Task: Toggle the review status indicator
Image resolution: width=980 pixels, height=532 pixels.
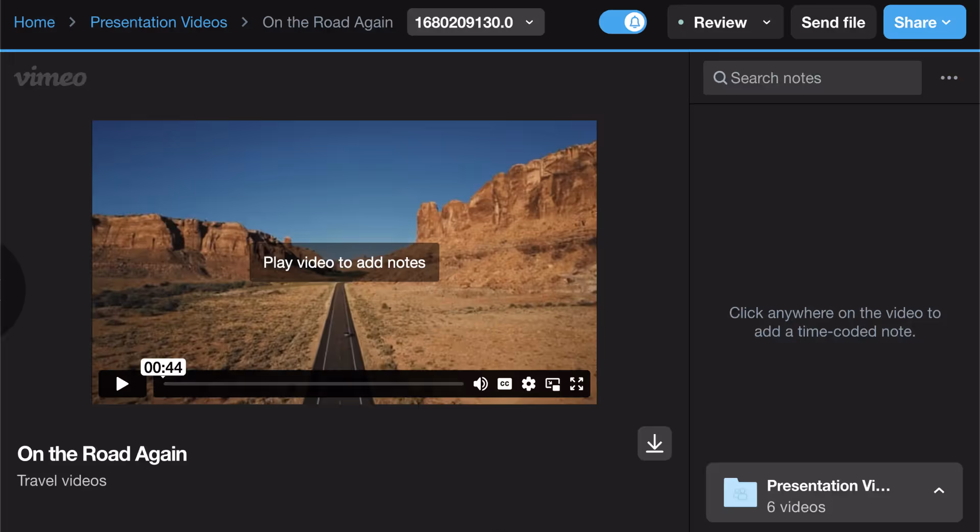Action: click(680, 22)
